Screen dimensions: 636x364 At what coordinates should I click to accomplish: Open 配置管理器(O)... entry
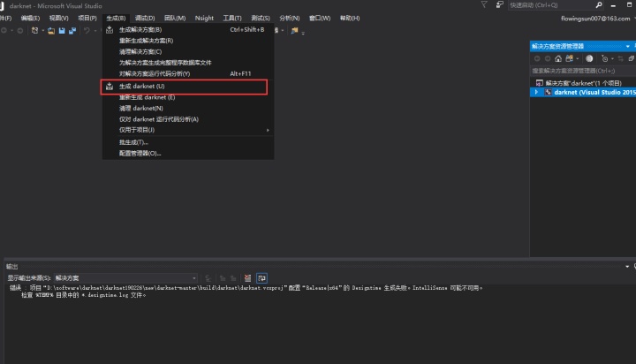click(x=188, y=154)
